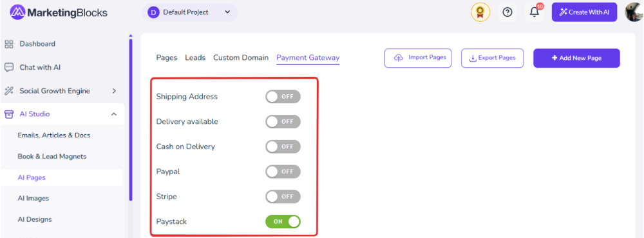The width and height of the screenshot is (644, 238).
Task: Click the MarketingBlocks logo icon
Action: (17, 12)
